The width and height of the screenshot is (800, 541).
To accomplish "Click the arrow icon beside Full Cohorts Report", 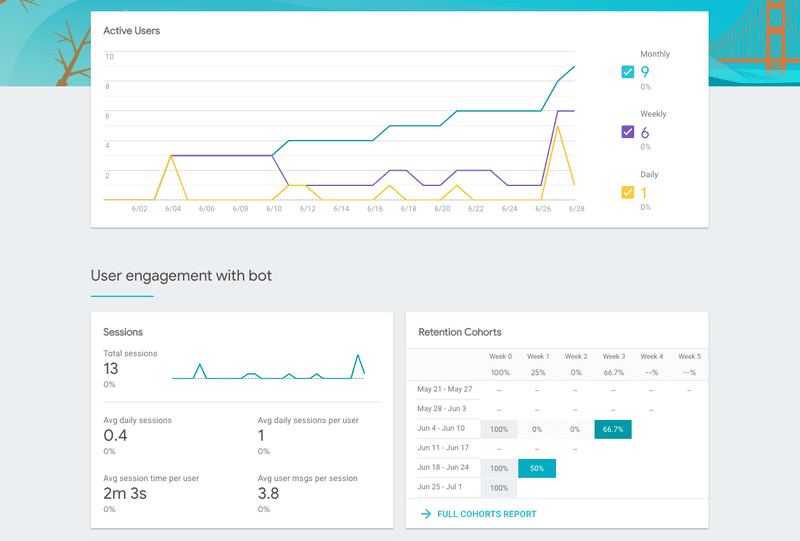I will (426, 514).
